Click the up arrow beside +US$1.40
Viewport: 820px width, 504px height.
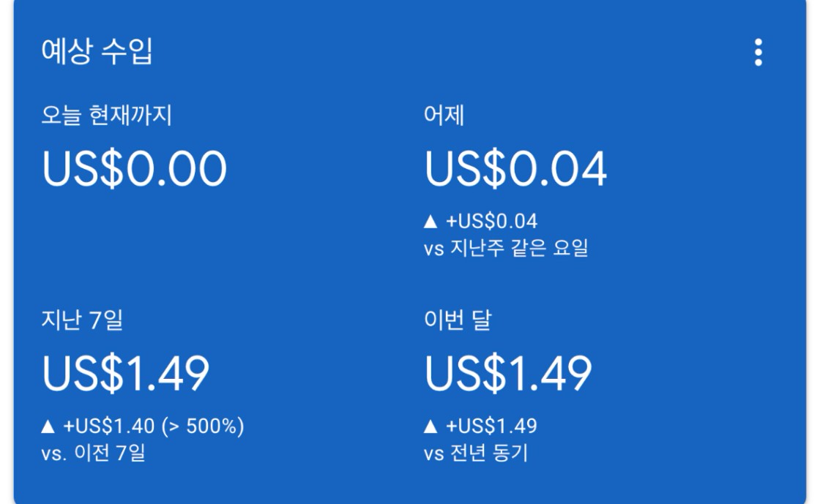[x=48, y=426]
